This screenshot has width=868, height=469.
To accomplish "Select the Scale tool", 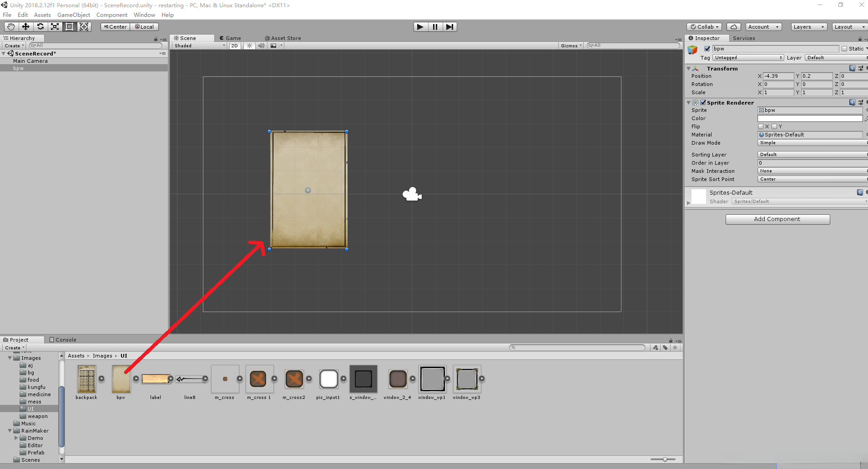I will (x=55, y=27).
